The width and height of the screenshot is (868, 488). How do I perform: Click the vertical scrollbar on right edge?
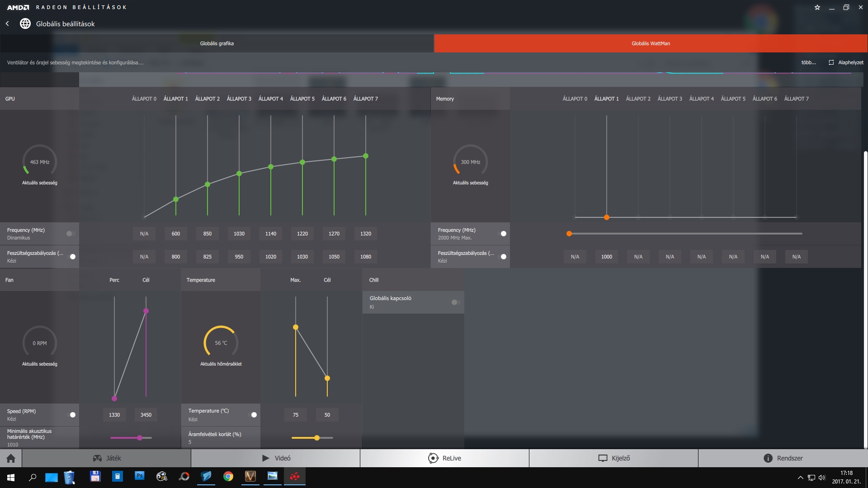tap(865, 299)
